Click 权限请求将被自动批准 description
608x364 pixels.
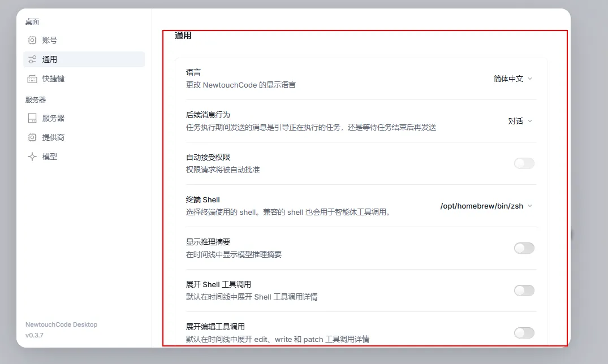coord(223,170)
